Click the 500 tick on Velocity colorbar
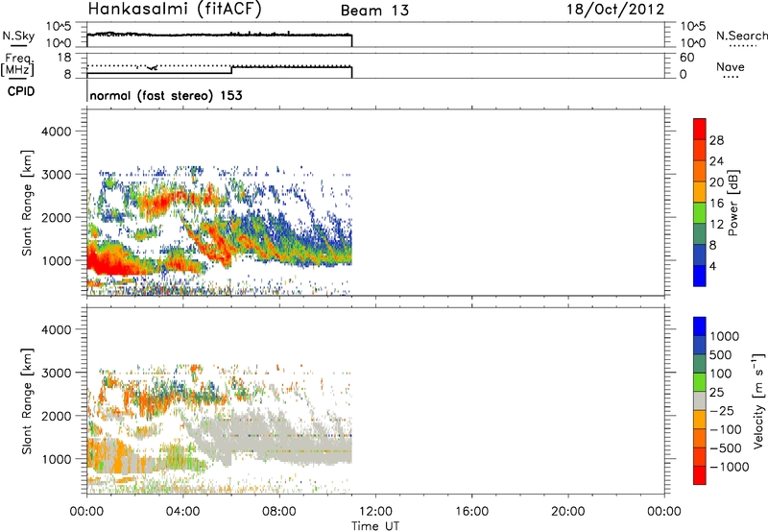 (721, 354)
